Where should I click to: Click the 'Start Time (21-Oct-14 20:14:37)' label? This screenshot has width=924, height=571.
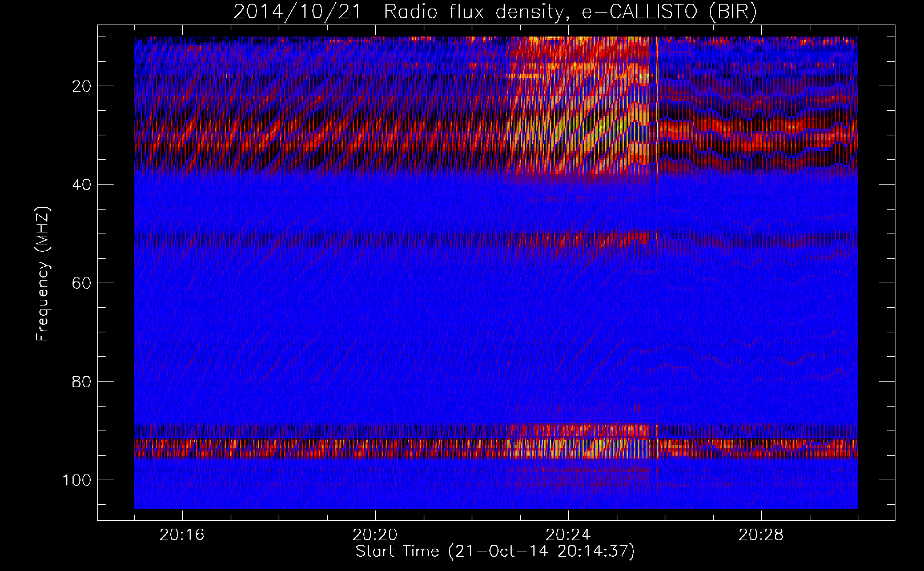(x=495, y=552)
